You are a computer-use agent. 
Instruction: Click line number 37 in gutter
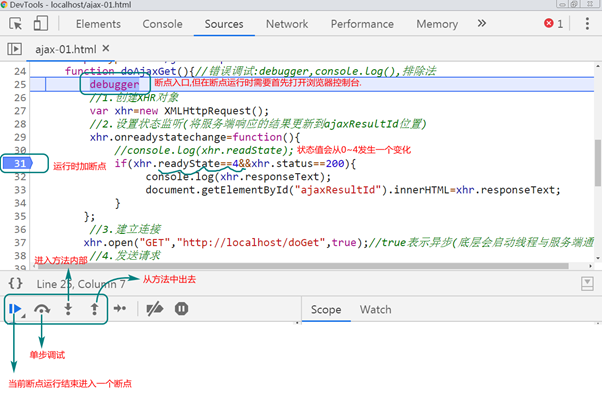click(20, 243)
